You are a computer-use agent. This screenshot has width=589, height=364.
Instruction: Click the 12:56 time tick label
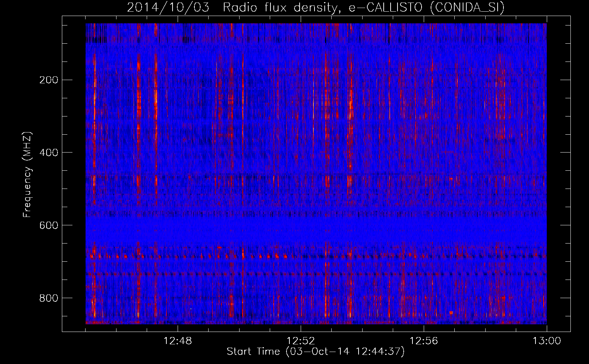[424, 341]
